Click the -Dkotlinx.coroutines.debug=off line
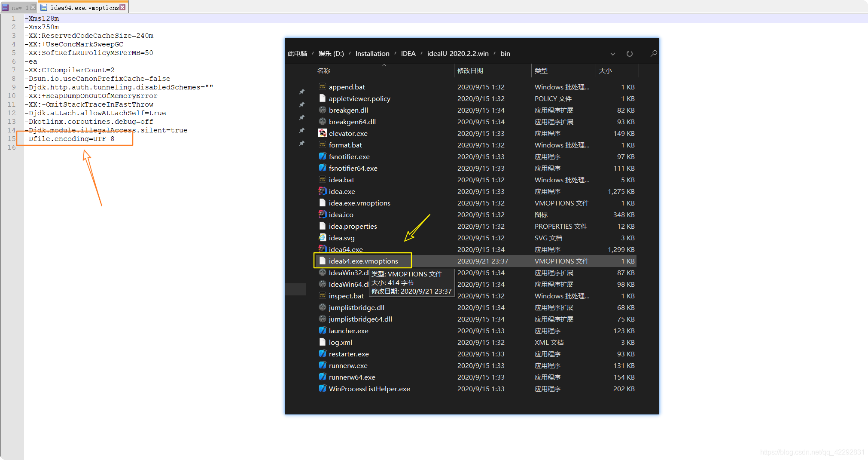The image size is (868, 460). click(89, 122)
